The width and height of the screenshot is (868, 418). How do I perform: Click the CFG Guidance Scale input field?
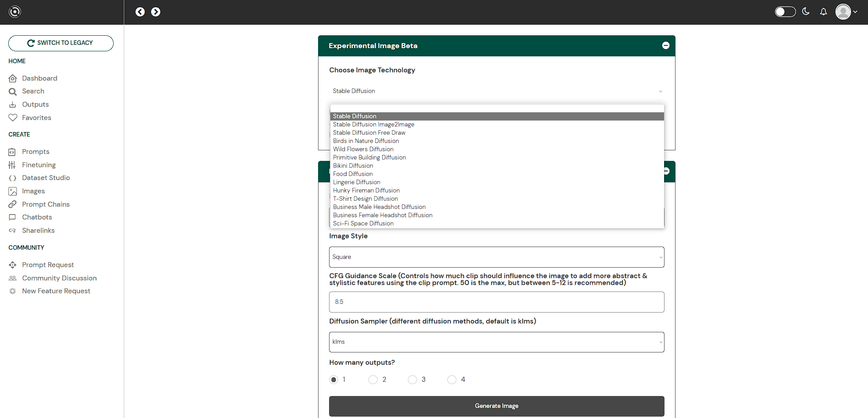tap(496, 302)
